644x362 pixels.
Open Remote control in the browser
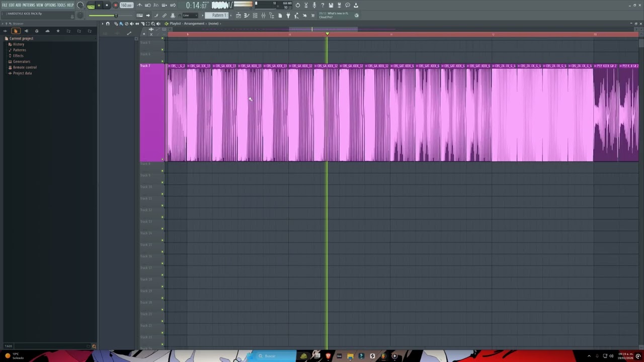(25, 67)
